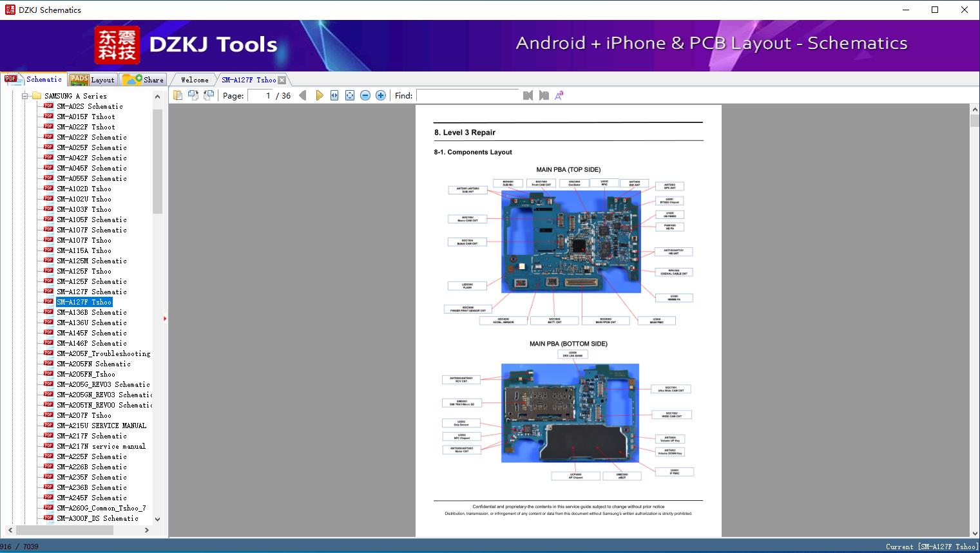
Task: Click the tree panel scroll up arrow
Action: (157, 97)
